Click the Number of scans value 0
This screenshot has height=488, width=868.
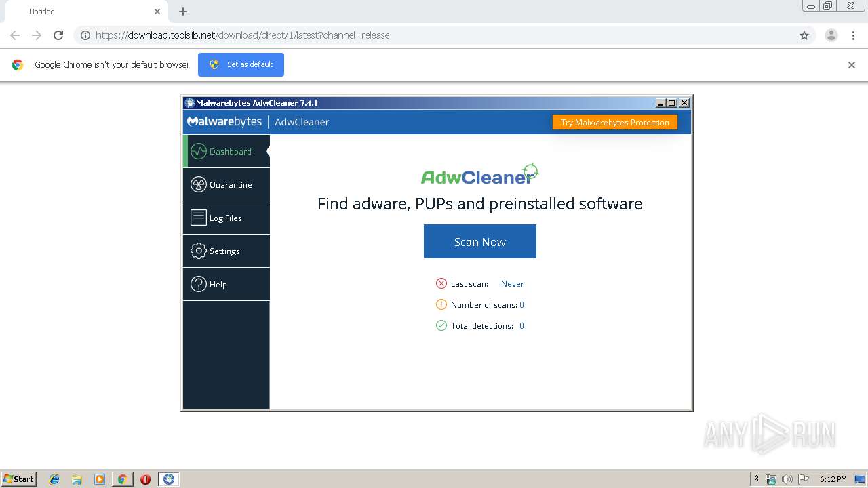tap(521, 305)
